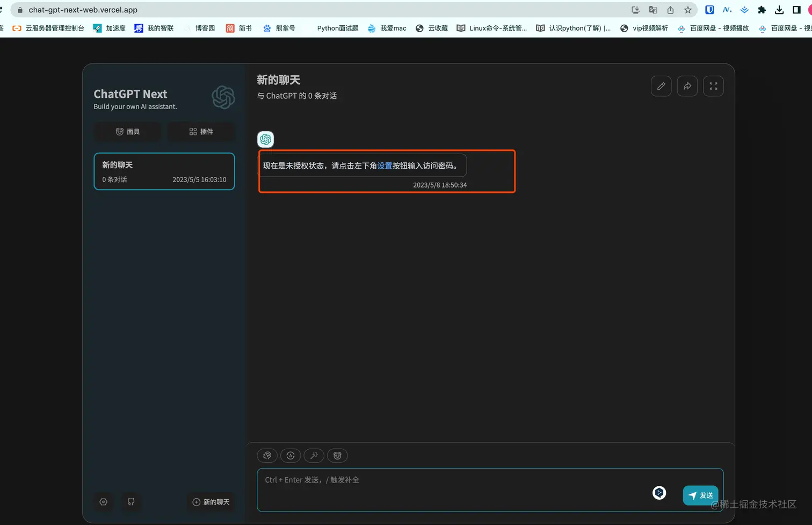
Task: Share the chat with the export arrow icon
Action: point(687,86)
